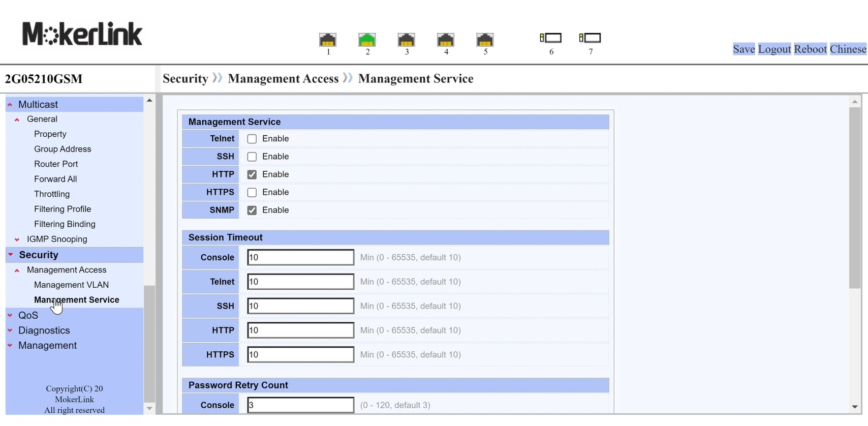Open the Router Port page
This screenshot has height=426, width=868.
click(56, 164)
